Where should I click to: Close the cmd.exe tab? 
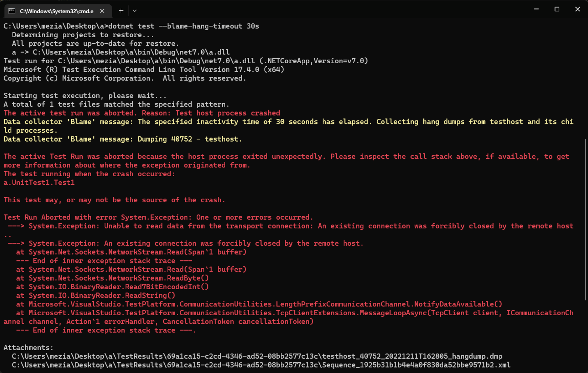coord(102,11)
